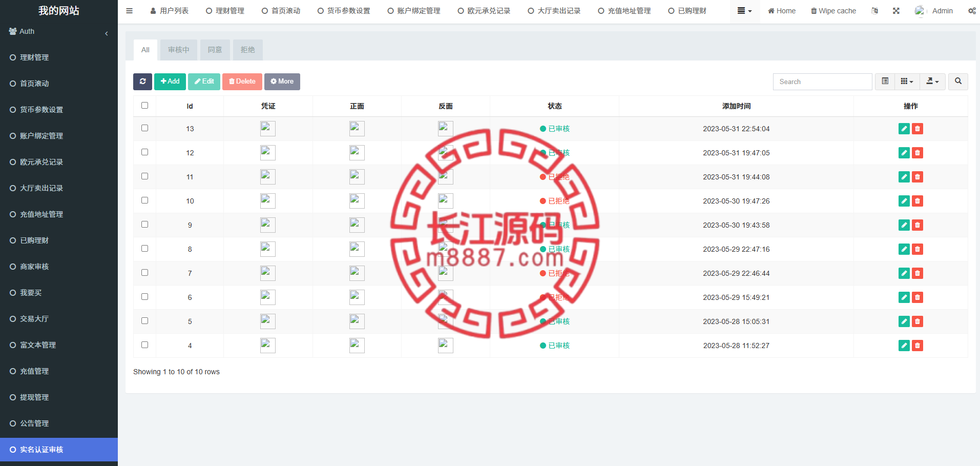Switch to the 拒绝 tab
The height and width of the screenshot is (466, 980).
(248, 50)
